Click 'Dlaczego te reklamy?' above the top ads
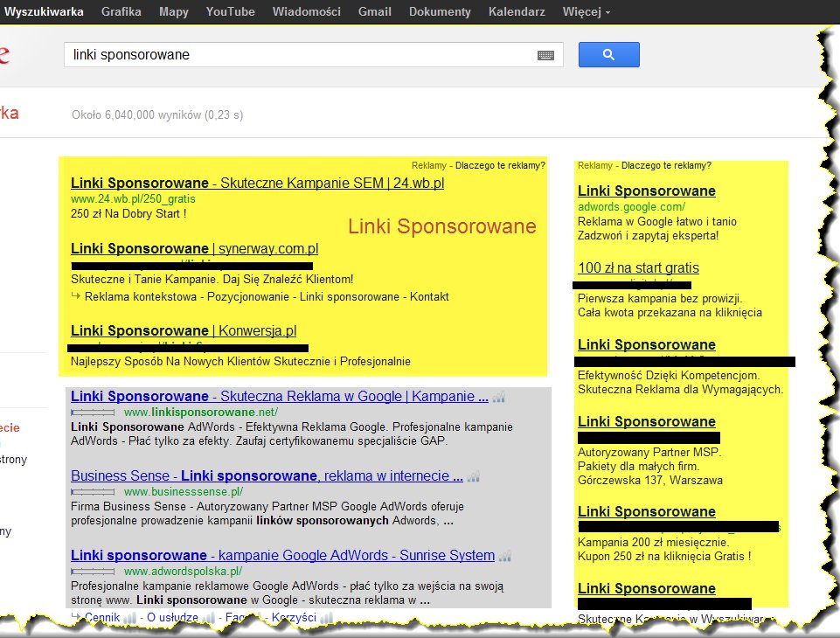 click(x=500, y=165)
